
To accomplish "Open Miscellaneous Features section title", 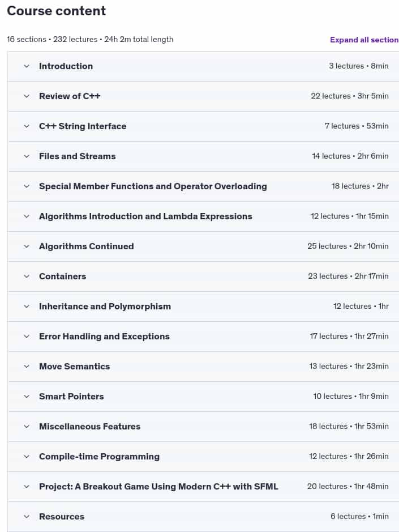I will 89,427.
